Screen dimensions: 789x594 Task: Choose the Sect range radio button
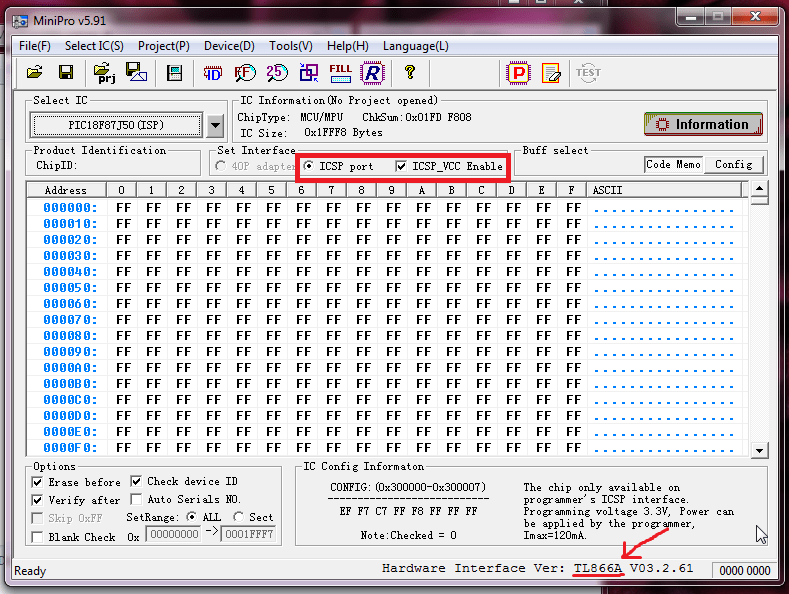pos(238,517)
